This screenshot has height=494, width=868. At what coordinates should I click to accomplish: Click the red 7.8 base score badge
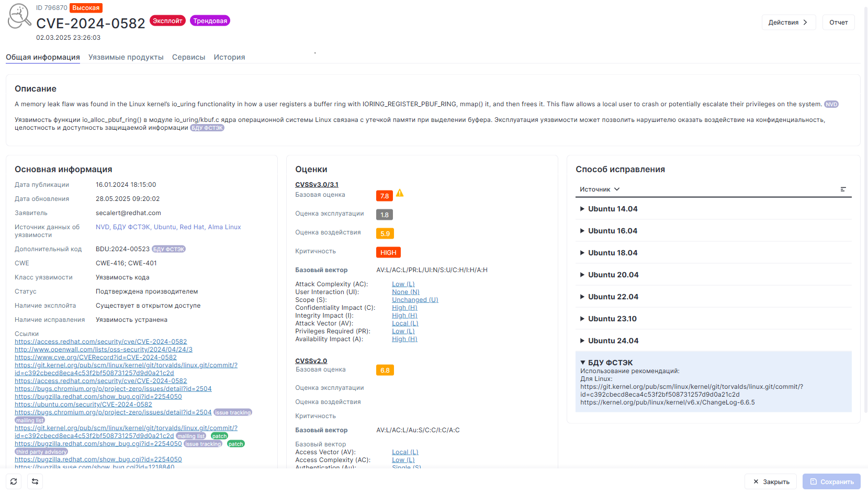tap(385, 196)
